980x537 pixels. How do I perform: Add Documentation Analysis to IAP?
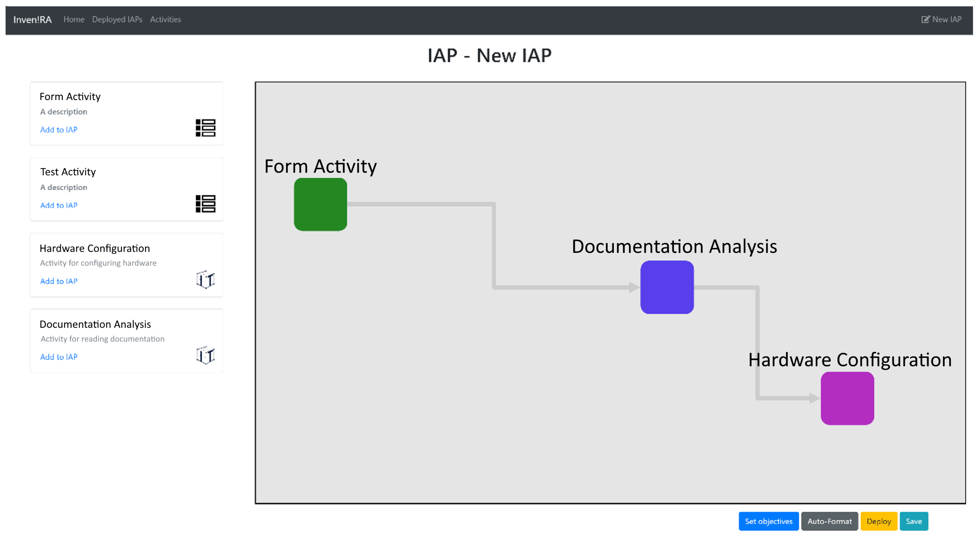point(59,357)
